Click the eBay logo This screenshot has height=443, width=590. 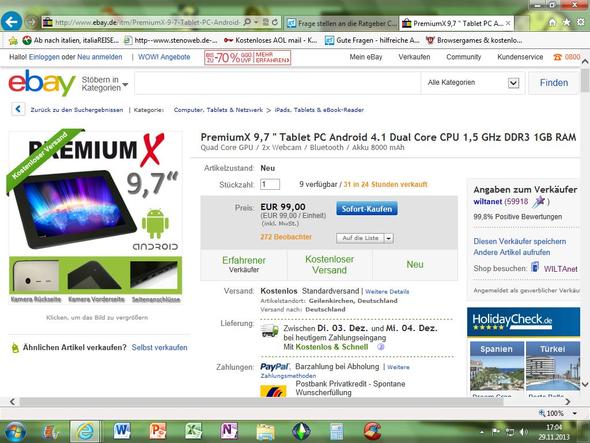42,83
